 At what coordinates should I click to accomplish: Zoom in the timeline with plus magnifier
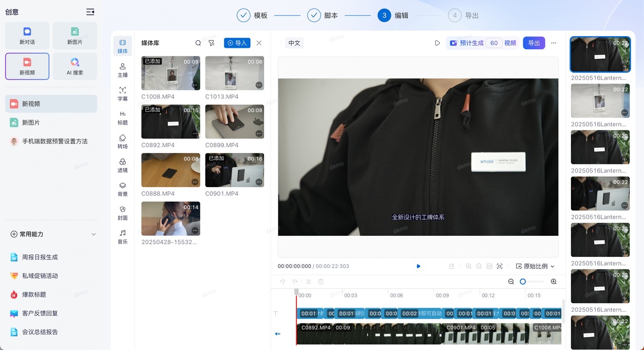[553, 282]
